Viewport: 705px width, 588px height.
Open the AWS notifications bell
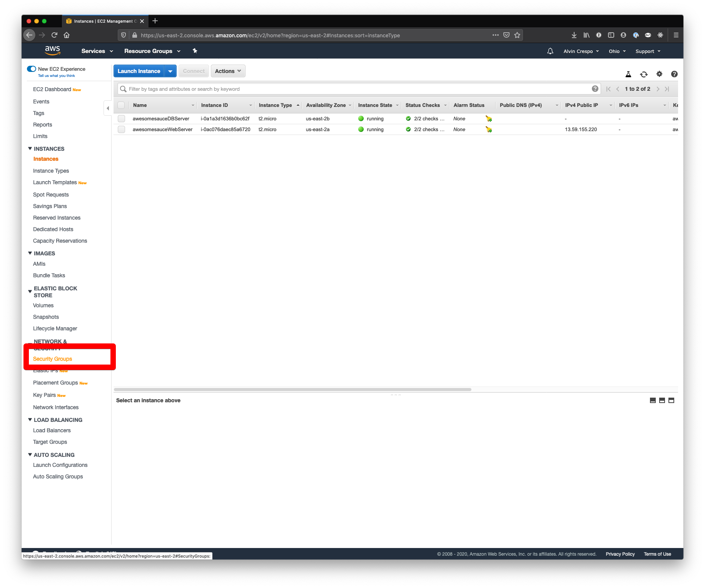tap(550, 51)
